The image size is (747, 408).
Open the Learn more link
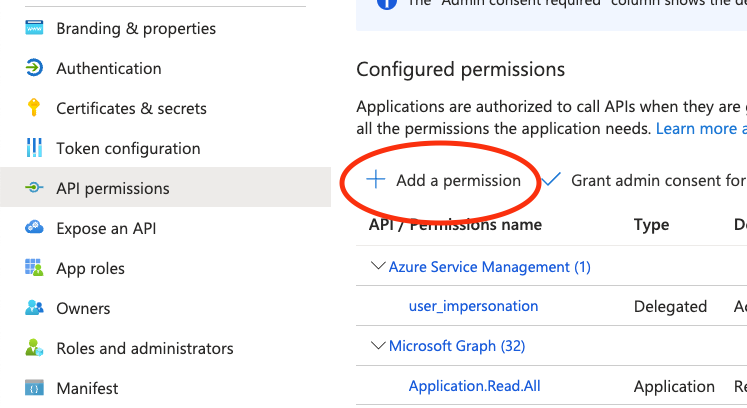(x=701, y=129)
